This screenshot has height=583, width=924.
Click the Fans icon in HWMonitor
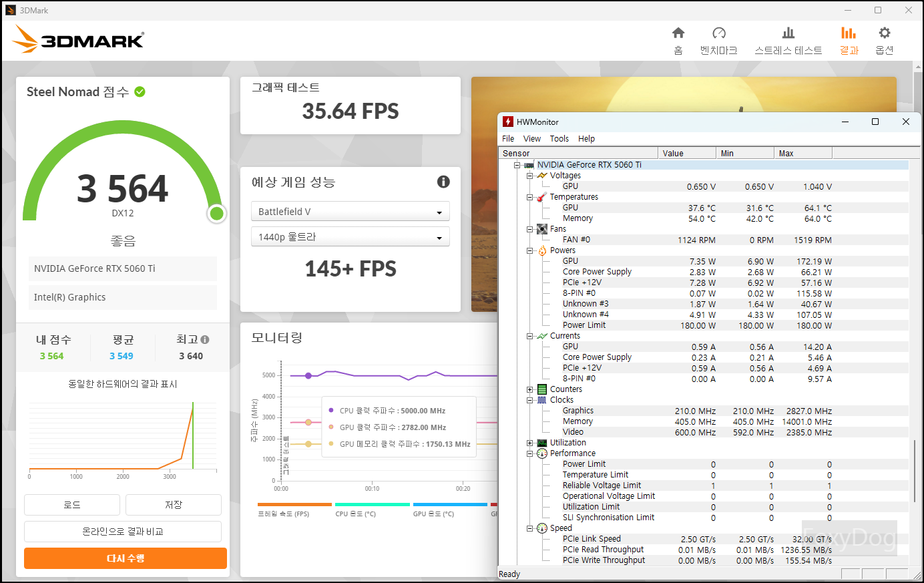tap(542, 229)
